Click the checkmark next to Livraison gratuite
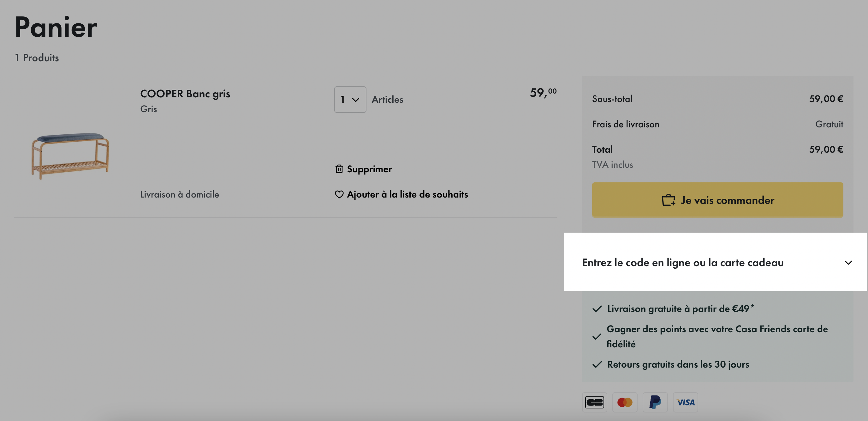The image size is (868, 421). pos(597,309)
